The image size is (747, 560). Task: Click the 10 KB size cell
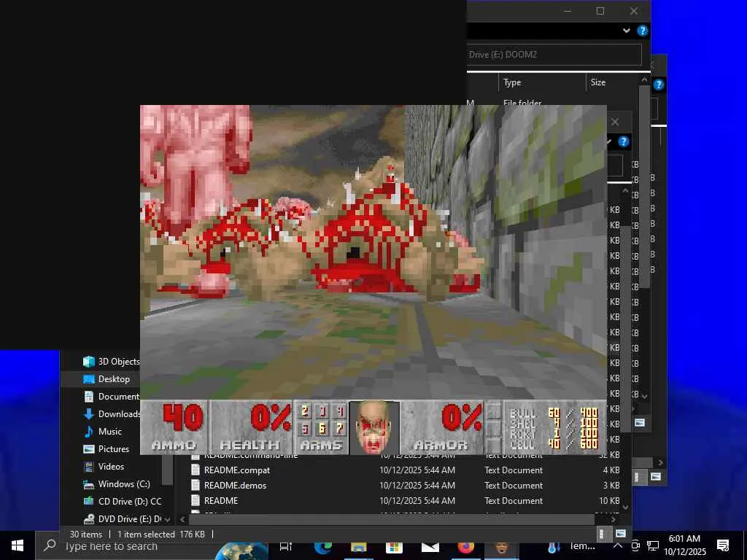point(609,500)
